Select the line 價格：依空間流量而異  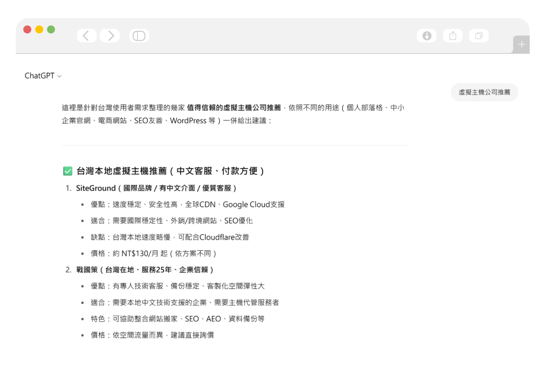click(152, 335)
